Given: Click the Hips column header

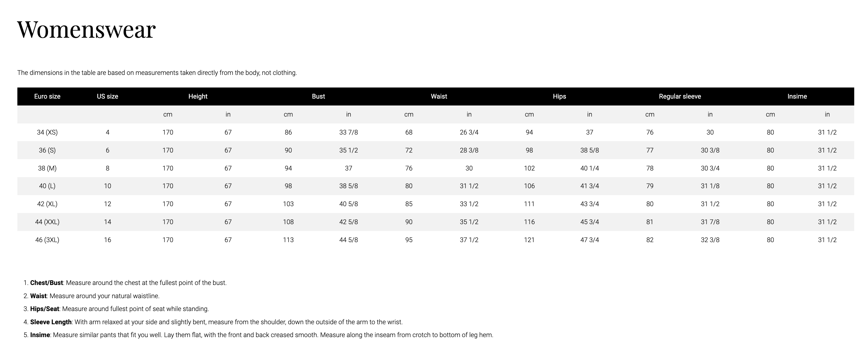Looking at the screenshot, I should (x=559, y=96).
